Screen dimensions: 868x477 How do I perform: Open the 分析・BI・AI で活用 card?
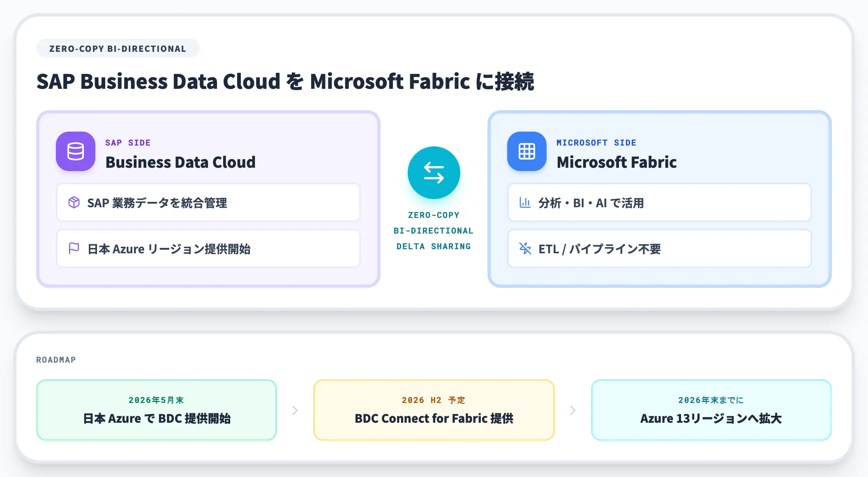click(x=660, y=202)
